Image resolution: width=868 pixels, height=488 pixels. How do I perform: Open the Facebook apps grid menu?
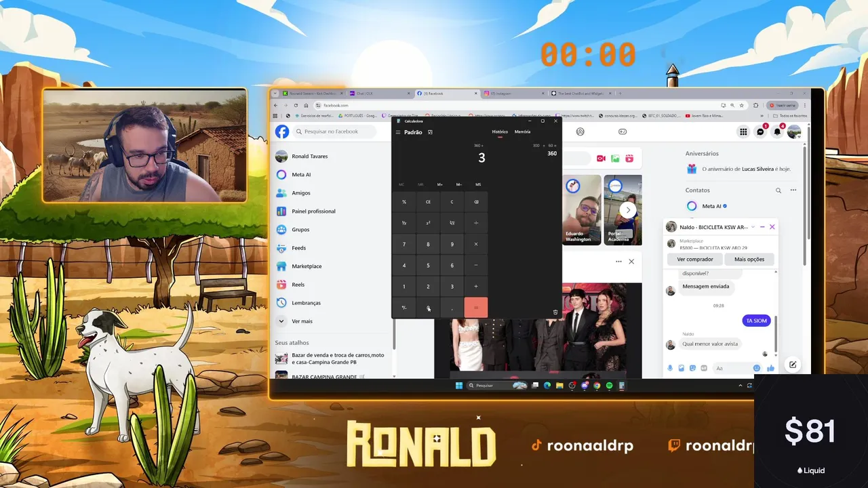[x=743, y=131]
